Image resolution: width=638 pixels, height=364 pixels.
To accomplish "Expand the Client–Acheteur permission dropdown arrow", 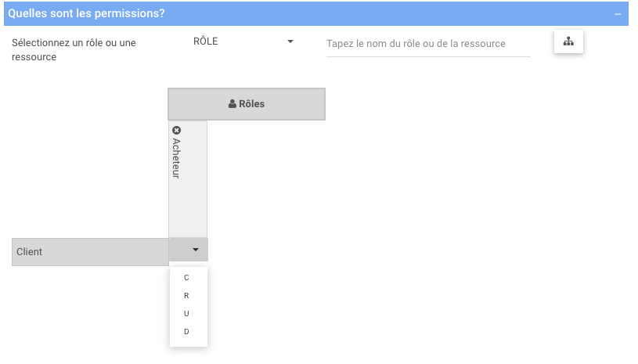I will click(195, 250).
